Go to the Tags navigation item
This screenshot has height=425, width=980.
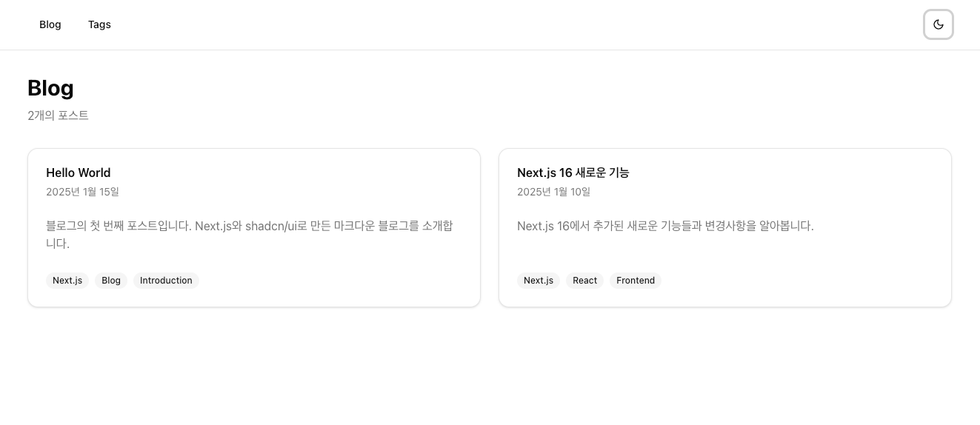coord(99,24)
